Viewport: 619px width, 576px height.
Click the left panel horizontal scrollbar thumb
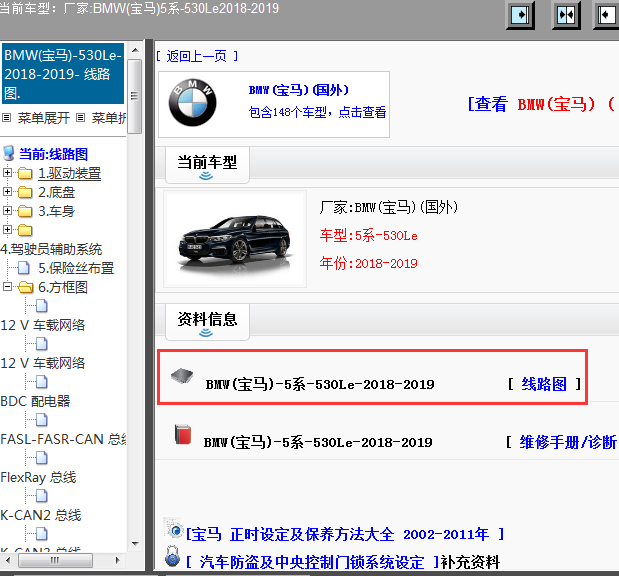coord(55,560)
